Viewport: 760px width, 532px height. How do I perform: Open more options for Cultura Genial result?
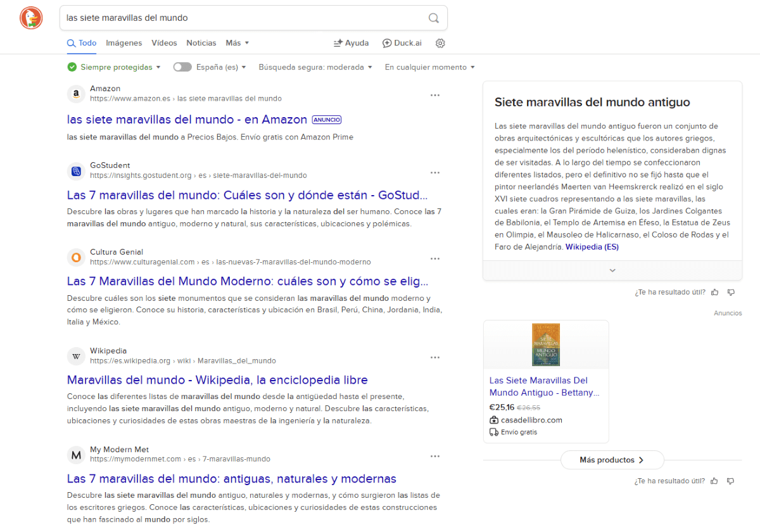pyautogui.click(x=435, y=258)
